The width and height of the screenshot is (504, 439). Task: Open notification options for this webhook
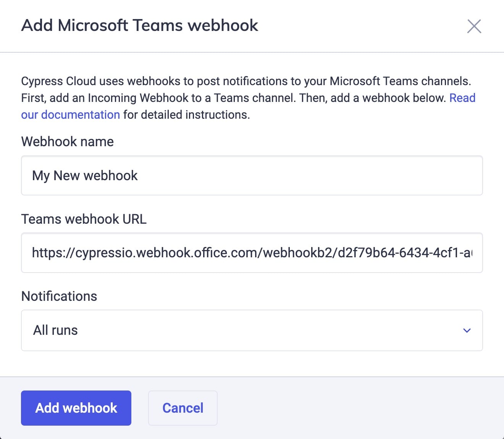(252, 331)
